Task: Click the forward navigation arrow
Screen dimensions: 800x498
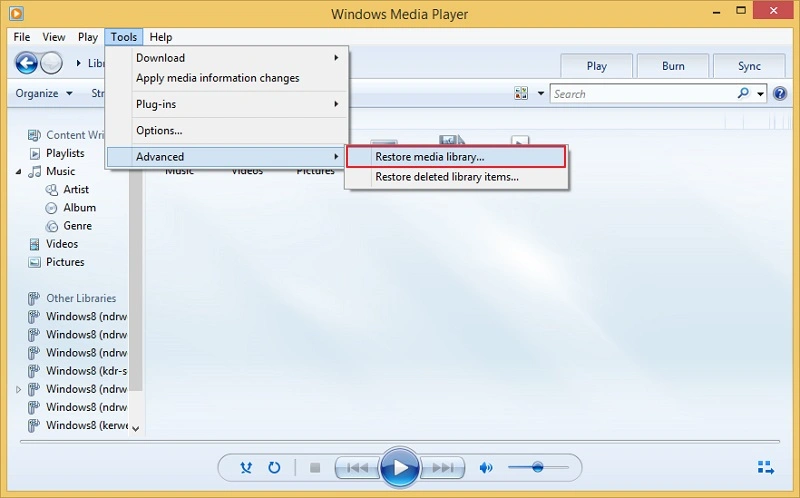Action: 51,63
